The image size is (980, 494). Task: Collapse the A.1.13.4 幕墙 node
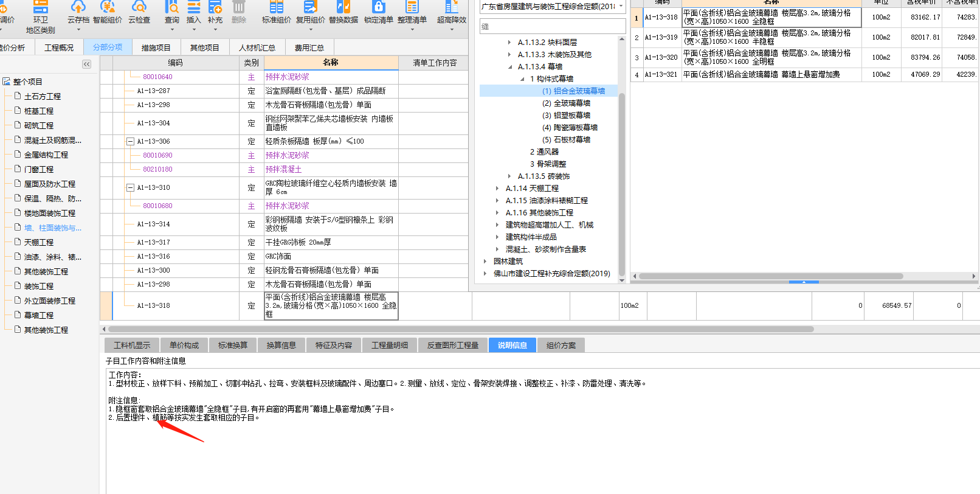509,66
